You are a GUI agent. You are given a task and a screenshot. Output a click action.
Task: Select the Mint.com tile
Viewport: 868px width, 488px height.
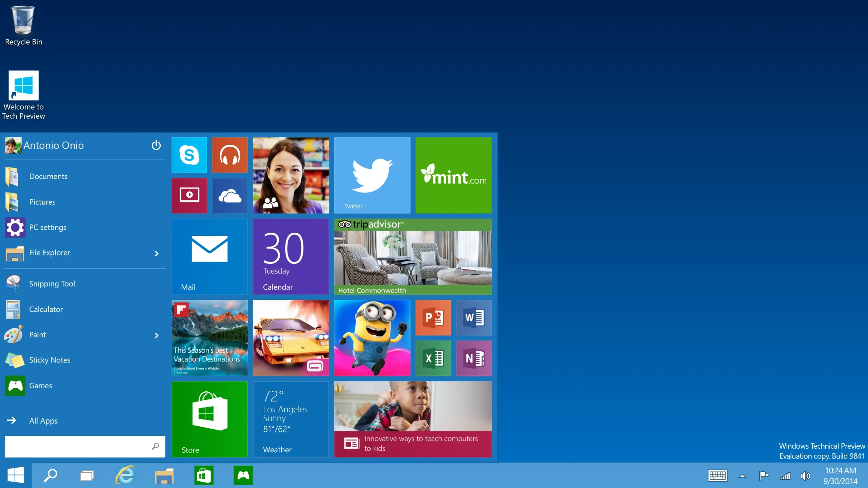pos(454,174)
